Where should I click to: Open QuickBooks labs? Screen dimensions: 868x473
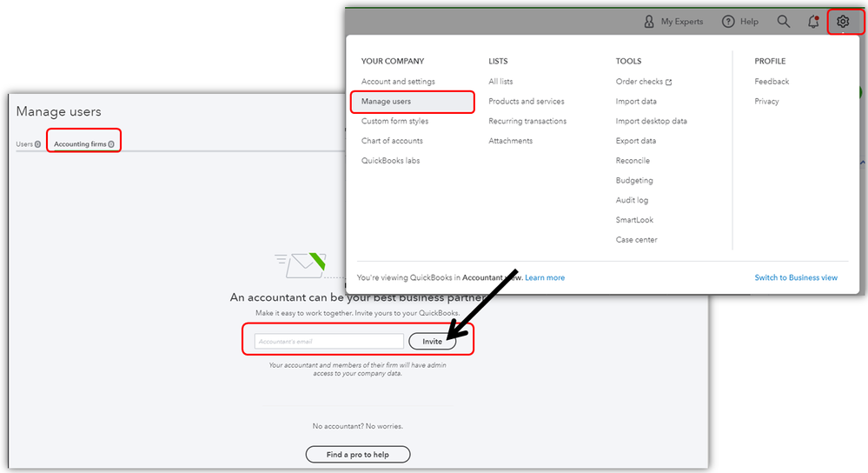pos(390,161)
